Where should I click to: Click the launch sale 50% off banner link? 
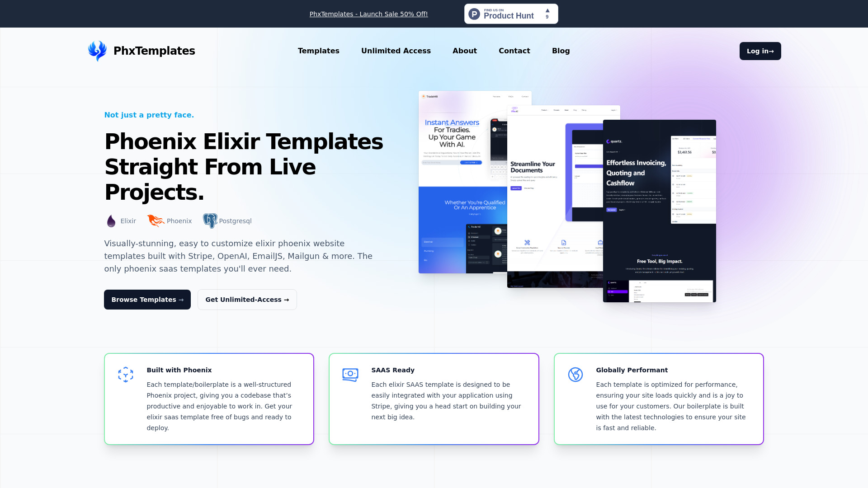click(x=368, y=14)
